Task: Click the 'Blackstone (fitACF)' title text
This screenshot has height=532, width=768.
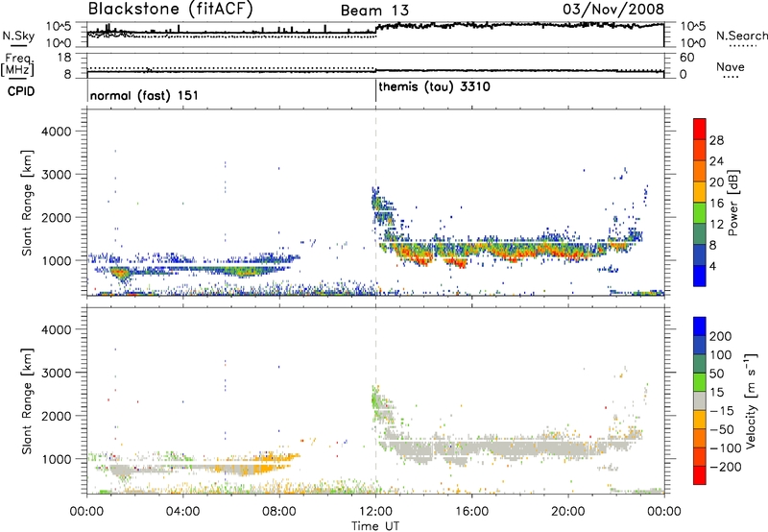Action: (x=170, y=9)
